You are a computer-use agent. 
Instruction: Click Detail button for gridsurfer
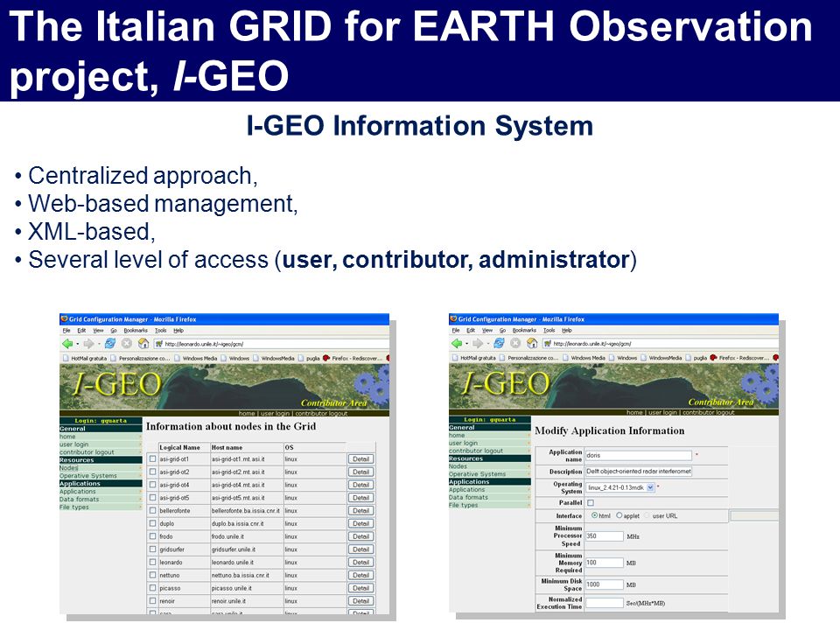360,549
